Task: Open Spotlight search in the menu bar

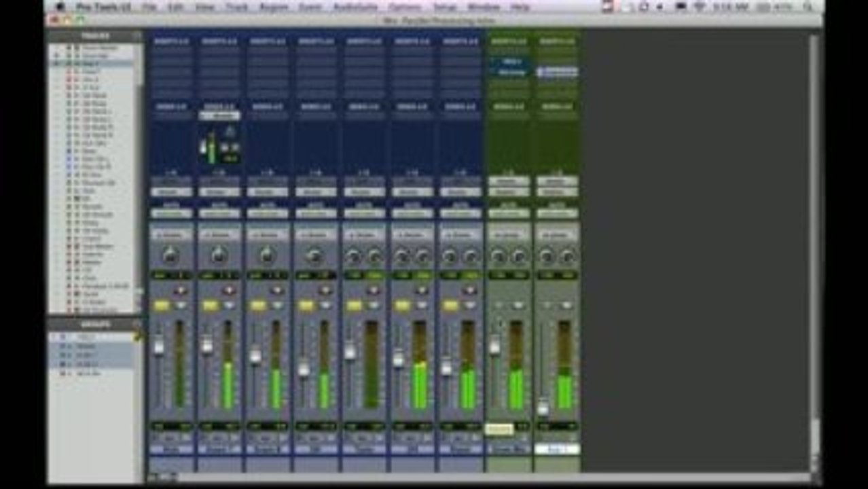Action: [x=807, y=7]
